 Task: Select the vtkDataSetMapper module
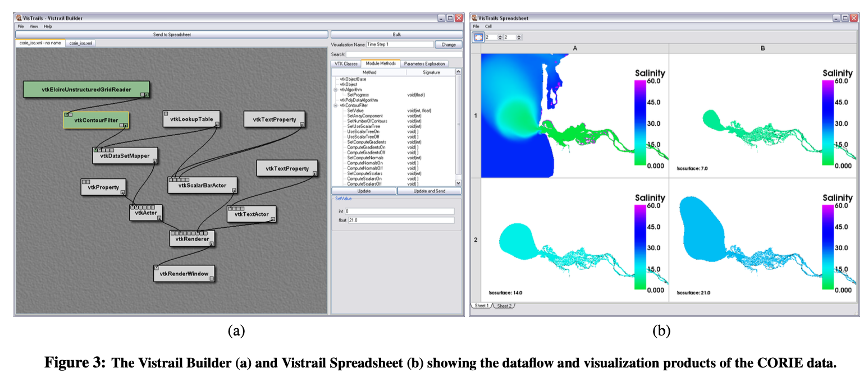click(x=125, y=156)
